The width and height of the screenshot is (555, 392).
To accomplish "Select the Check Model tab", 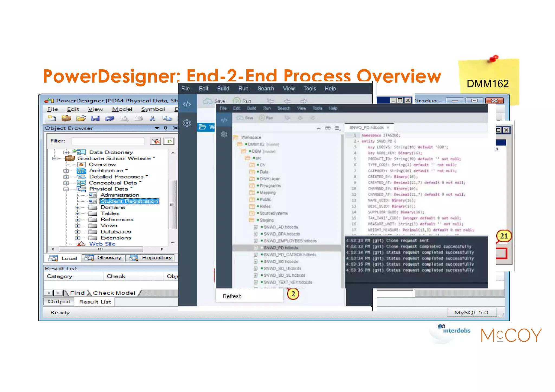I will (x=114, y=293).
